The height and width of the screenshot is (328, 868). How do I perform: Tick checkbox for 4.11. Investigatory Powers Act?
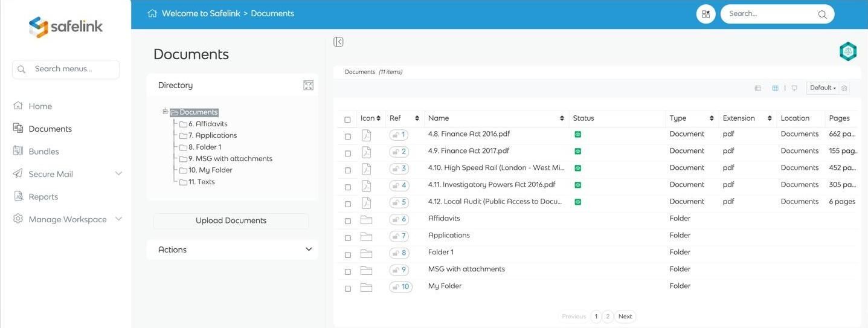(347, 187)
